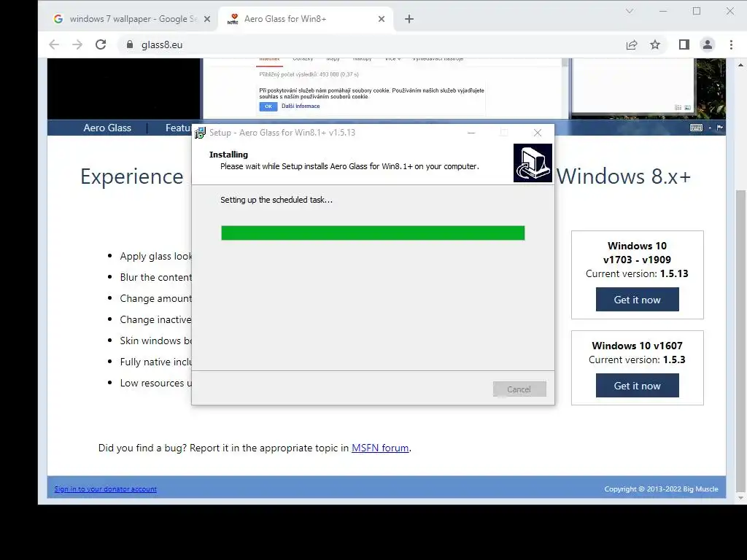
Task: Click the 'Windows 10 v1607' card heading
Action: pyautogui.click(x=637, y=346)
